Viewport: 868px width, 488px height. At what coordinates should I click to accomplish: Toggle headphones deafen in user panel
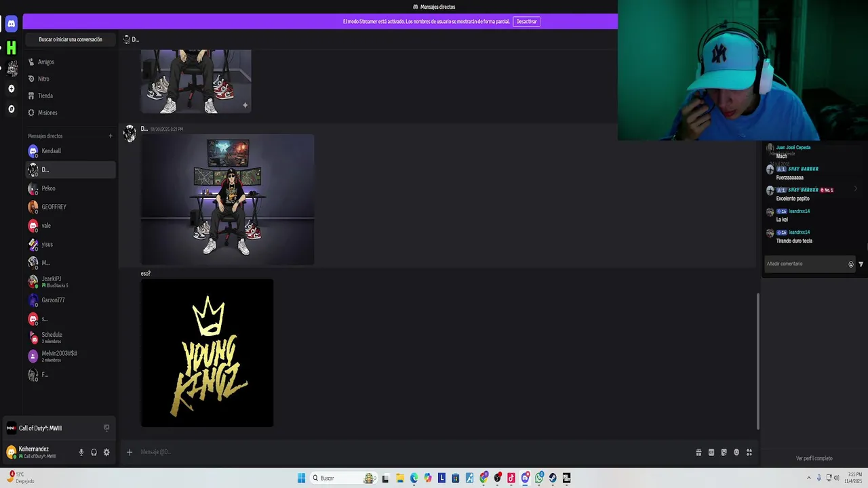pos(94,452)
